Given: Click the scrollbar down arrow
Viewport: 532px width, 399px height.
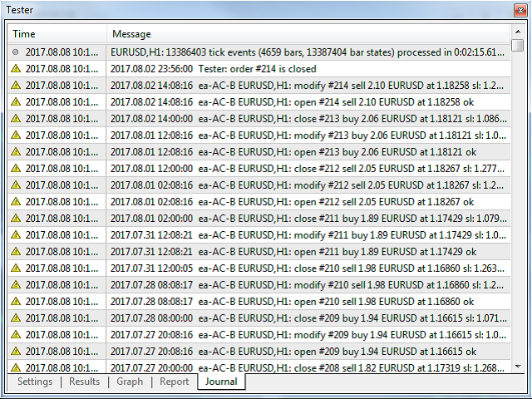Looking at the screenshot, I should click(518, 366).
